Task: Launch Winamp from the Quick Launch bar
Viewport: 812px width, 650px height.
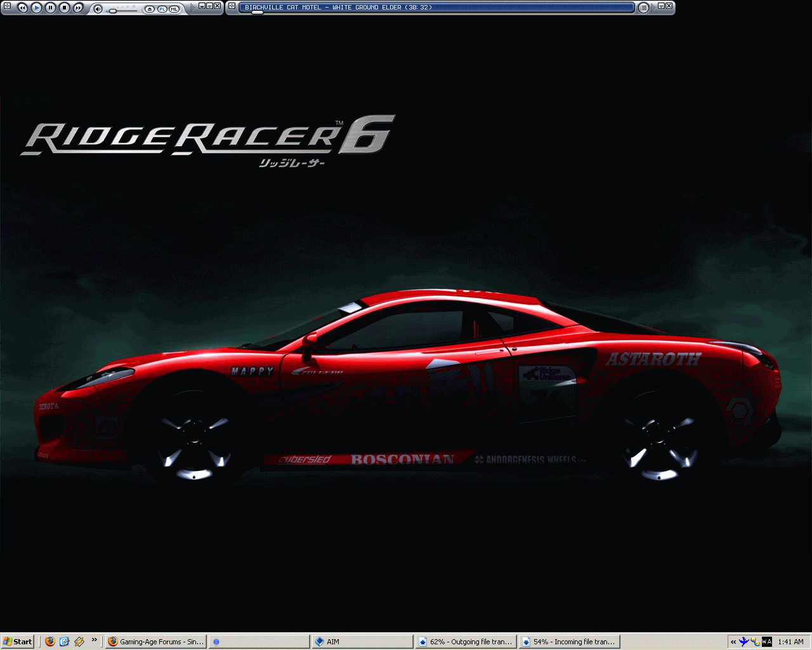Action: tap(79, 642)
